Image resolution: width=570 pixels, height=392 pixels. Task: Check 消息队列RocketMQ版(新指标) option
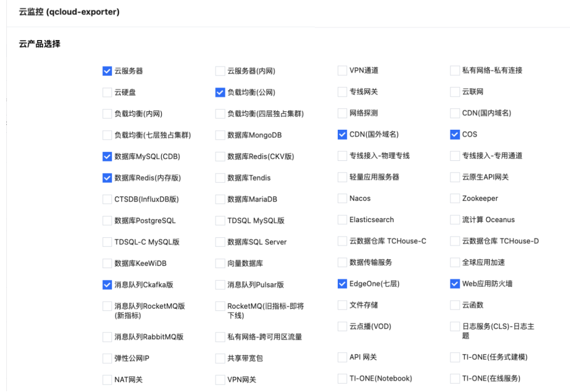[107, 306]
